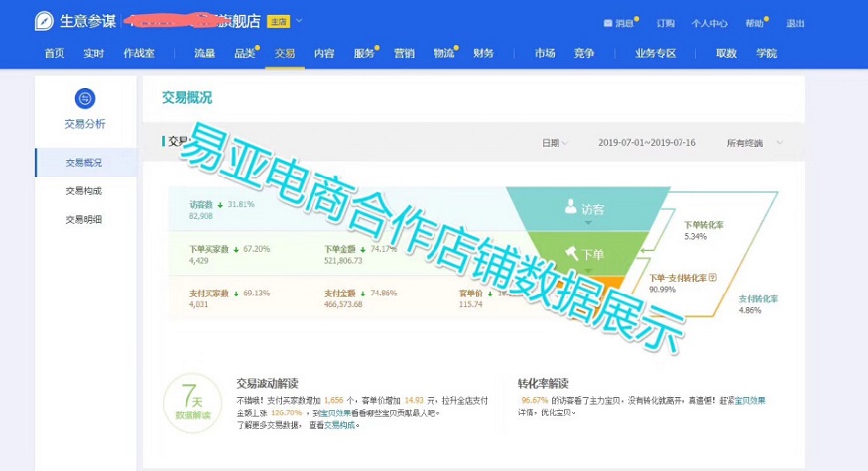This screenshot has height=471, width=868.
Task: Open the 所有终端 dropdown
Action: coord(753,143)
